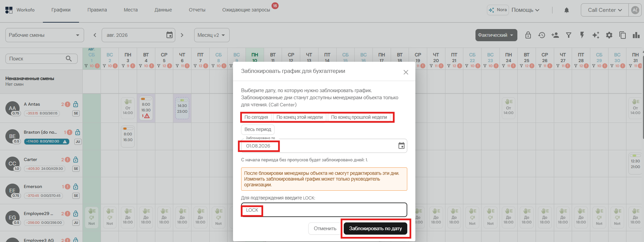Go to next month arrow
Image resolution: width=644 pixels, height=242 pixels.
point(182,35)
